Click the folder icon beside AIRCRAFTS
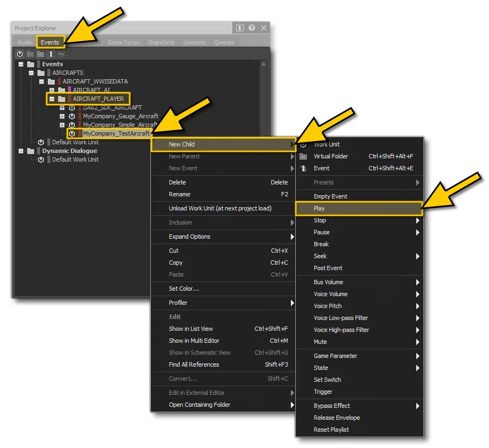 [41, 73]
